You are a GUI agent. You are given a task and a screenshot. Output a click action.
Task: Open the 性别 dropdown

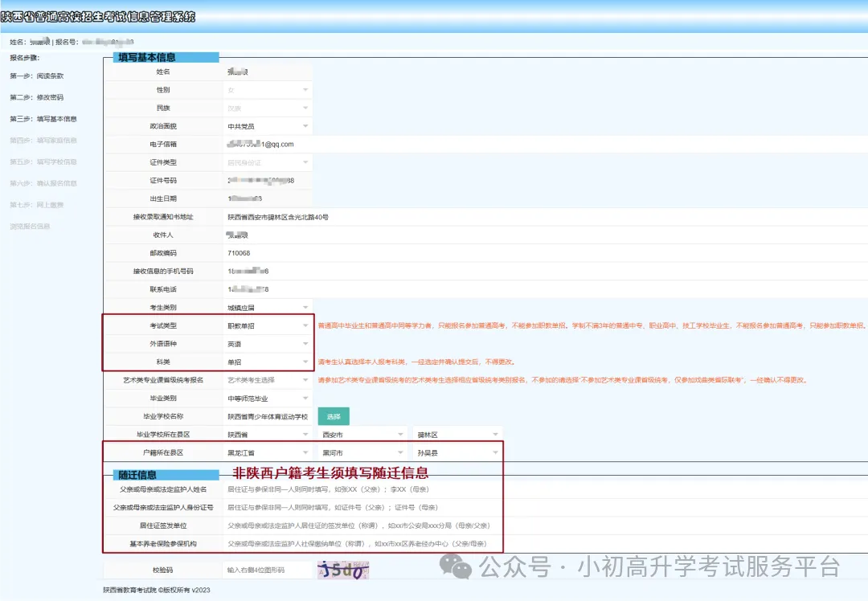268,90
